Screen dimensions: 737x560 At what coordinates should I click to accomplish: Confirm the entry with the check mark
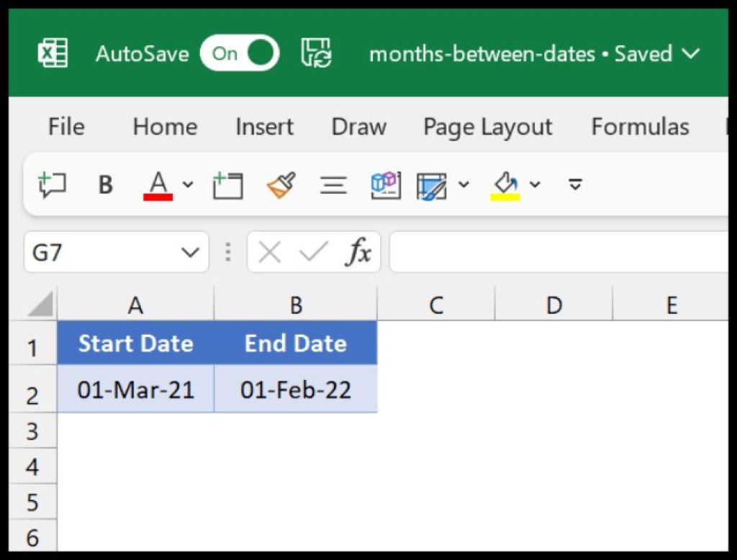point(313,252)
